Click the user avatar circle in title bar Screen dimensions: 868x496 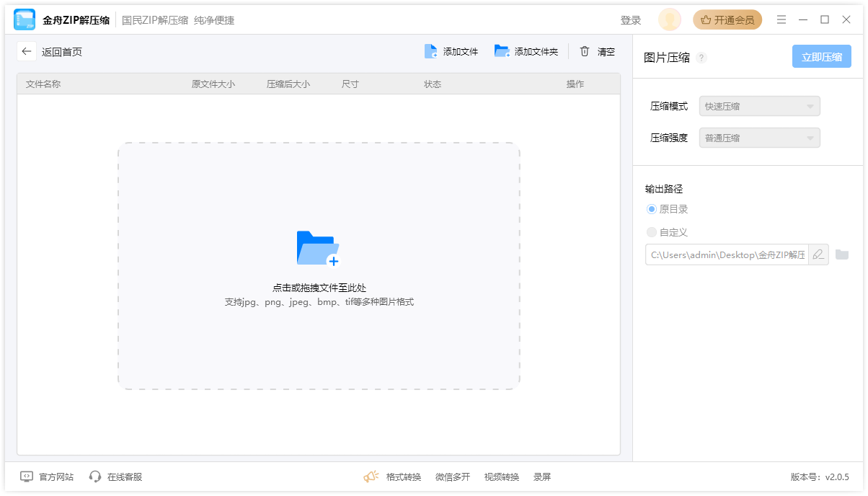tap(669, 19)
